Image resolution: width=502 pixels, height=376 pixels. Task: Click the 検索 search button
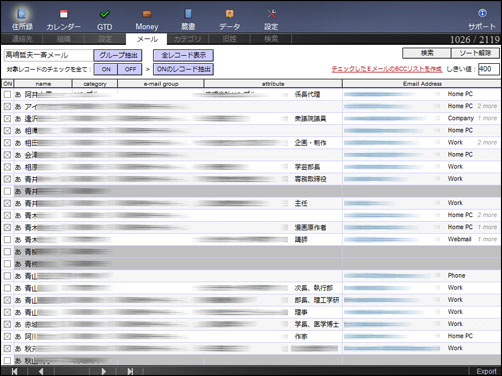tap(427, 53)
